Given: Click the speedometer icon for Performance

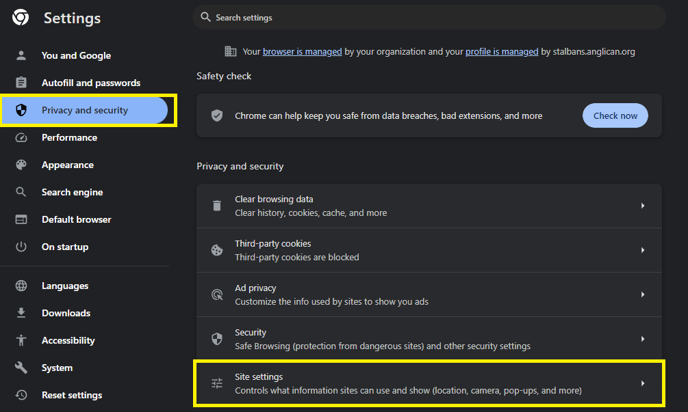Looking at the screenshot, I should pos(21,138).
